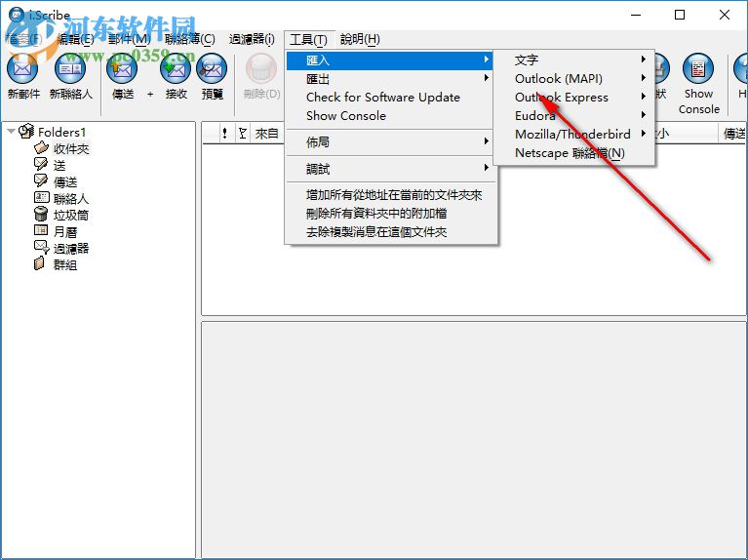Maximize the i.Scribe window

680,15
